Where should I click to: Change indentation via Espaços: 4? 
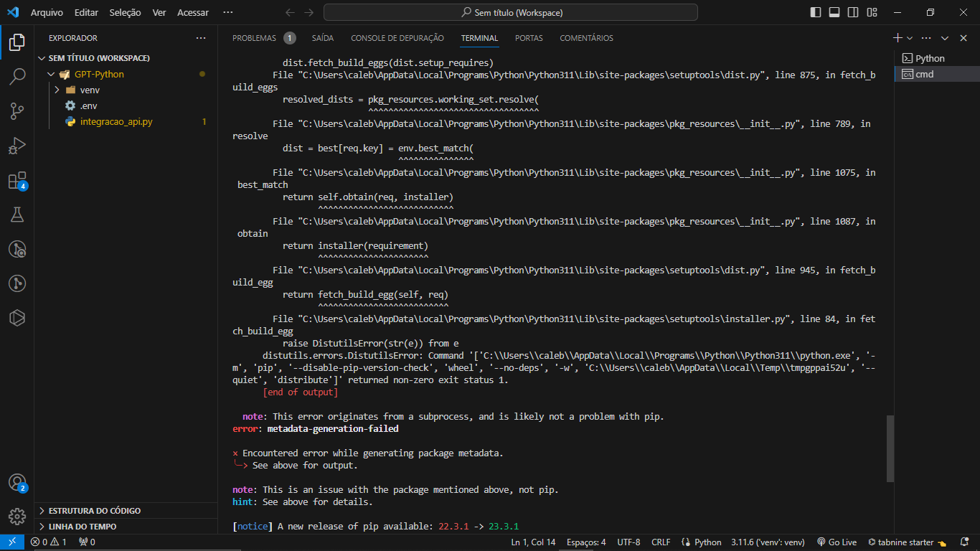click(x=586, y=542)
